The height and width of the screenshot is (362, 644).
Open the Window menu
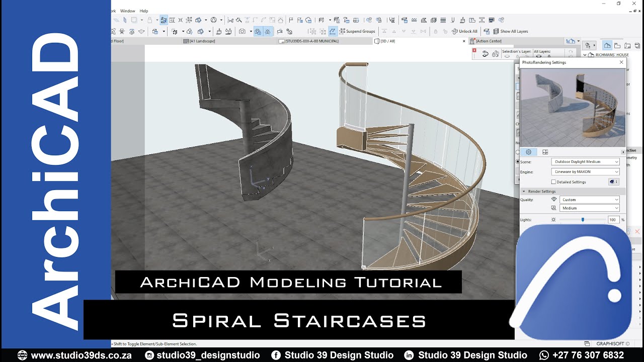click(x=128, y=11)
